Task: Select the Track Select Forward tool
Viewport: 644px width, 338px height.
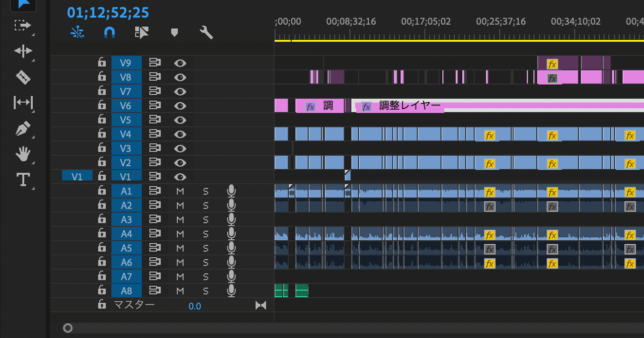Action: pyautogui.click(x=23, y=25)
